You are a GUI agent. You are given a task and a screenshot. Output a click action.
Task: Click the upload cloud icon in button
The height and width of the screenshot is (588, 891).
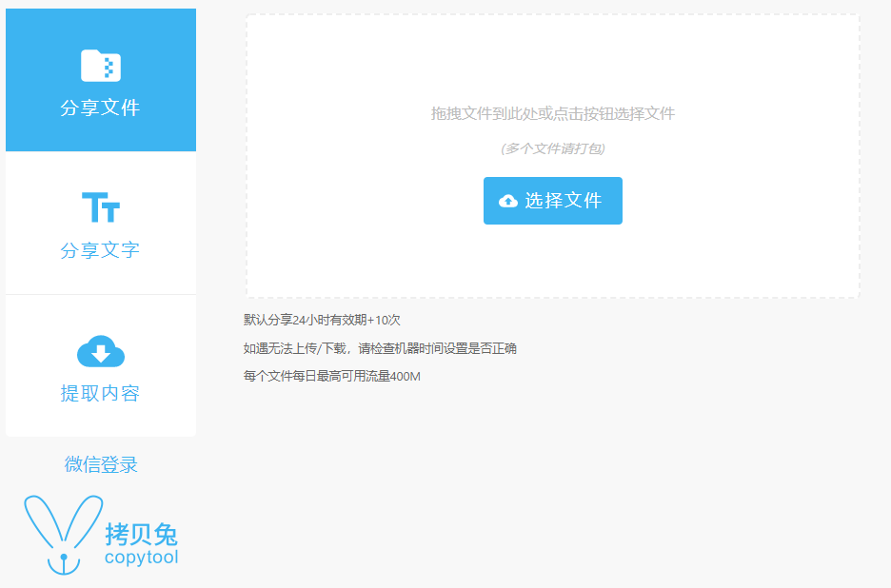[508, 201]
